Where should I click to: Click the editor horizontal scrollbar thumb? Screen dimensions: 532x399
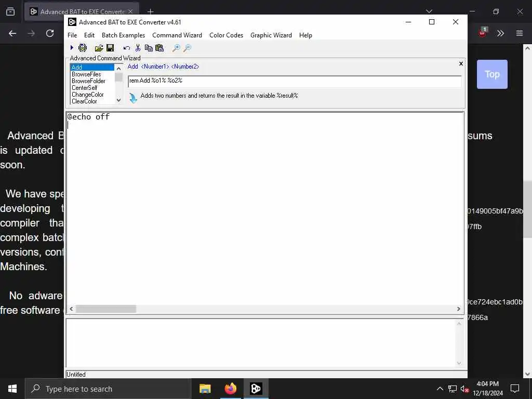point(106,309)
